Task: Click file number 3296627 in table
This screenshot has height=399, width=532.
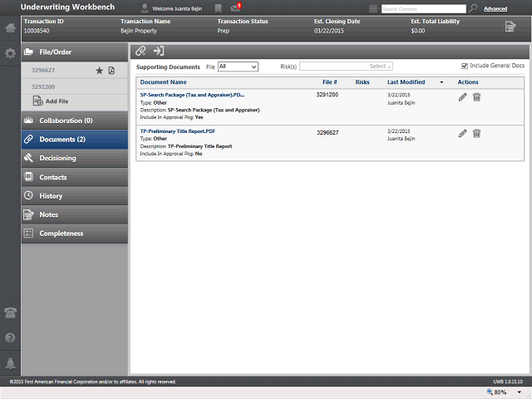Action: click(x=328, y=133)
